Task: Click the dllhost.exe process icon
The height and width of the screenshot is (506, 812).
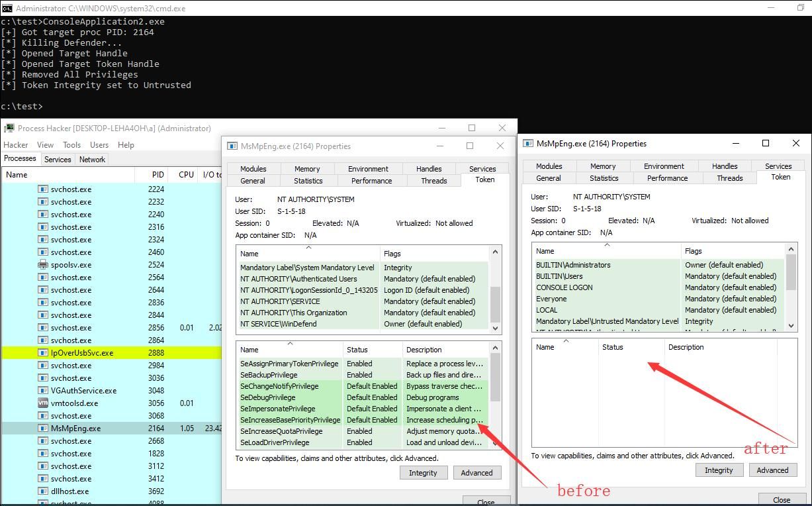Action: coord(43,491)
